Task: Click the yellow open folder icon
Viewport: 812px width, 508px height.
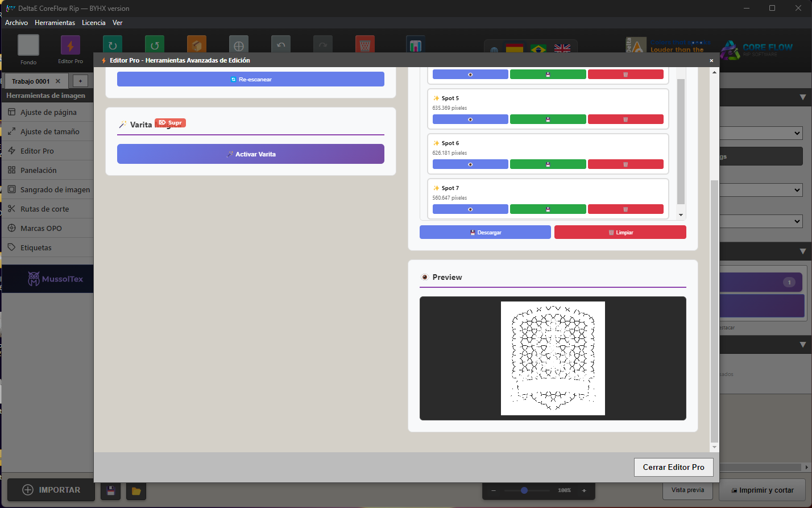Action: [x=136, y=490]
